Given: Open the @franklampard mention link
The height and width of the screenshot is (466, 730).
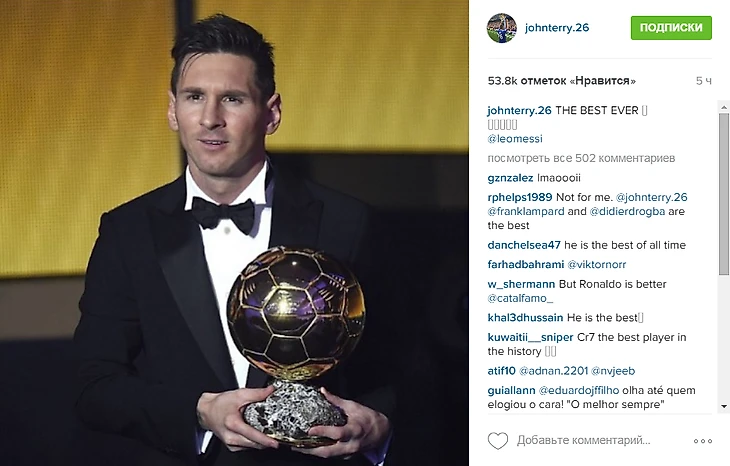Looking at the screenshot, I should point(526,211).
